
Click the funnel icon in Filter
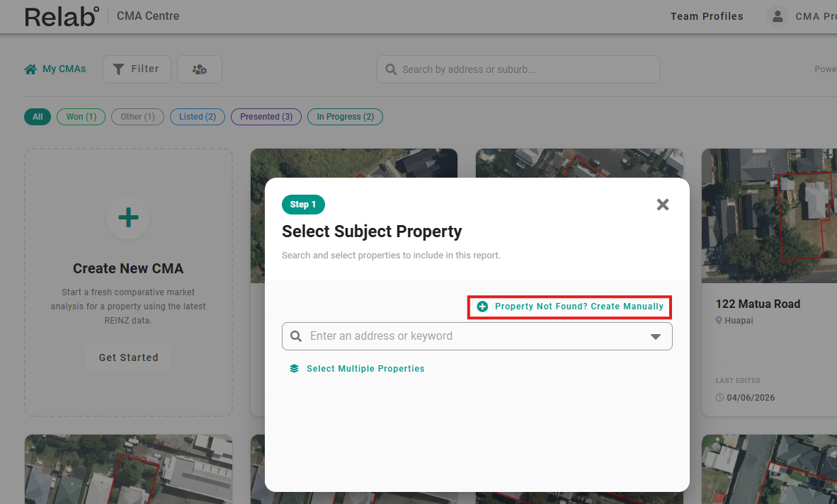(118, 69)
